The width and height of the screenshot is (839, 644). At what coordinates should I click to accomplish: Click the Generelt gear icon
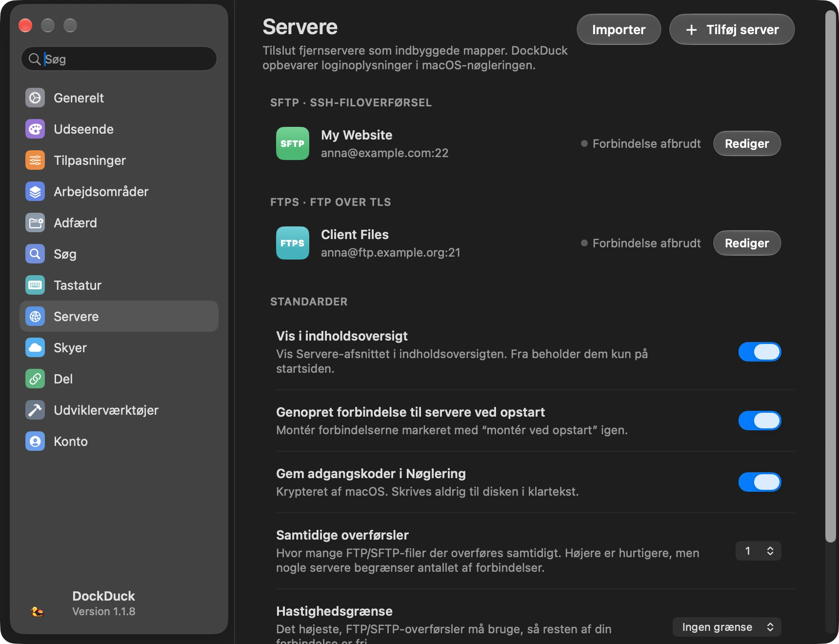pyautogui.click(x=35, y=98)
